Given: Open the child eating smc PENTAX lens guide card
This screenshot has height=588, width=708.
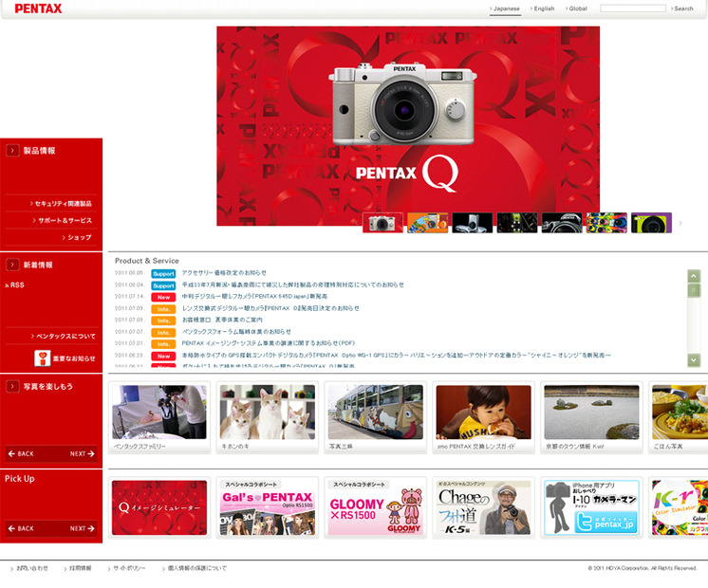Looking at the screenshot, I should (484, 417).
